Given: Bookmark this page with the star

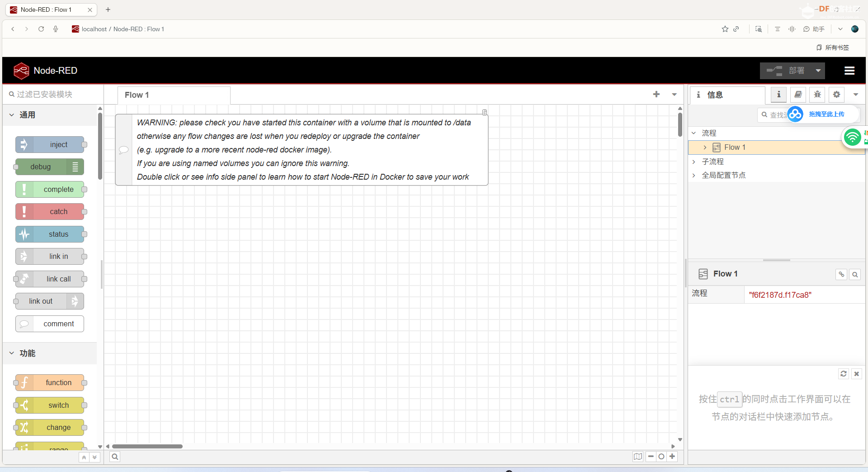Looking at the screenshot, I should 725,29.
